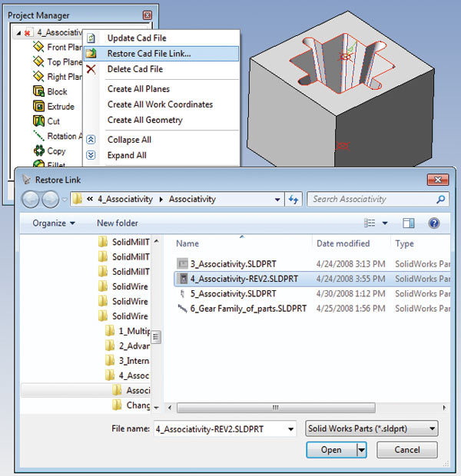Click the Cancel button
This screenshot has width=461, height=476.
[407, 450]
